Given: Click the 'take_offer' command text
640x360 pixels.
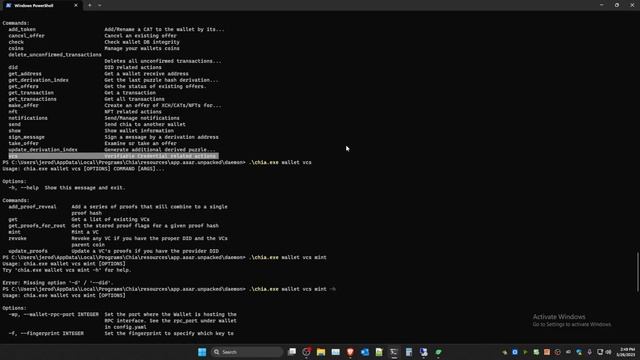Looking at the screenshot, I should pos(23,143).
